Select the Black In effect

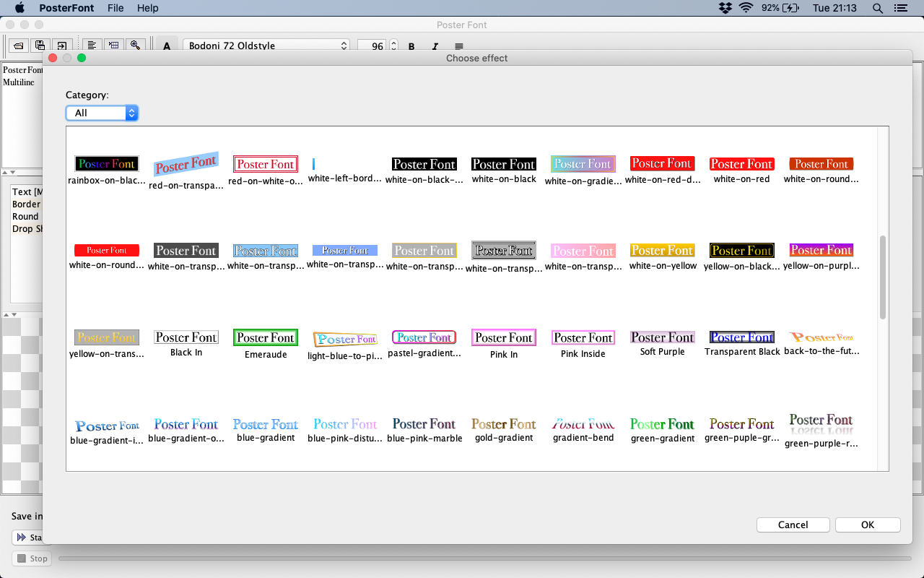(186, 337)
